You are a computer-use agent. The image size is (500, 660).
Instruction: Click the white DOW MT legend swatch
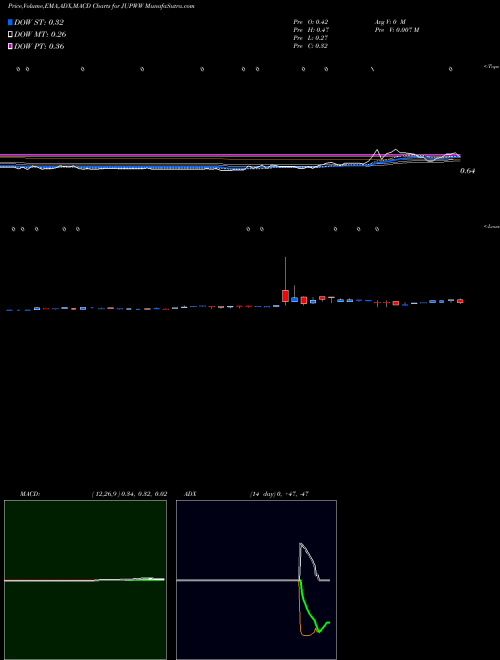[10, 34]
